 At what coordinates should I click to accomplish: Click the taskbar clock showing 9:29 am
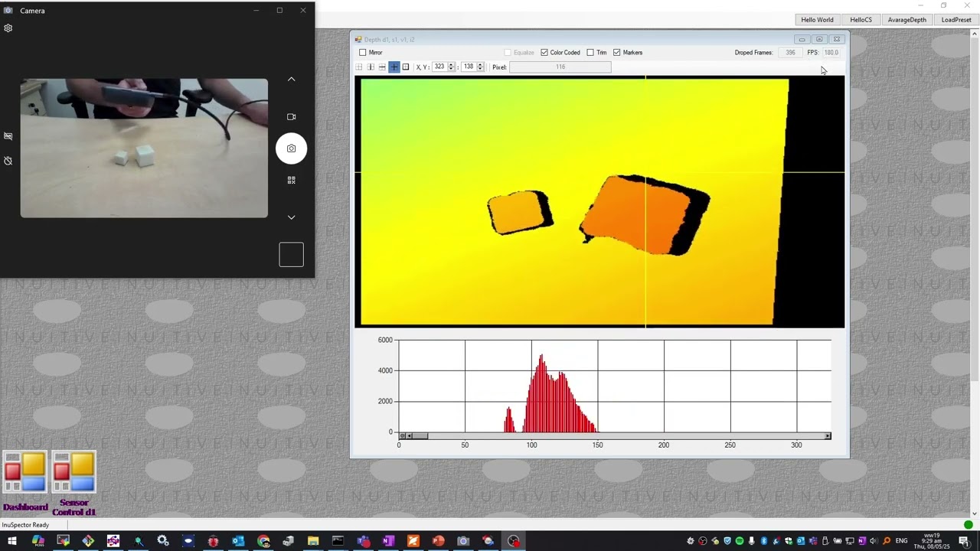click(x=932, y=541)
